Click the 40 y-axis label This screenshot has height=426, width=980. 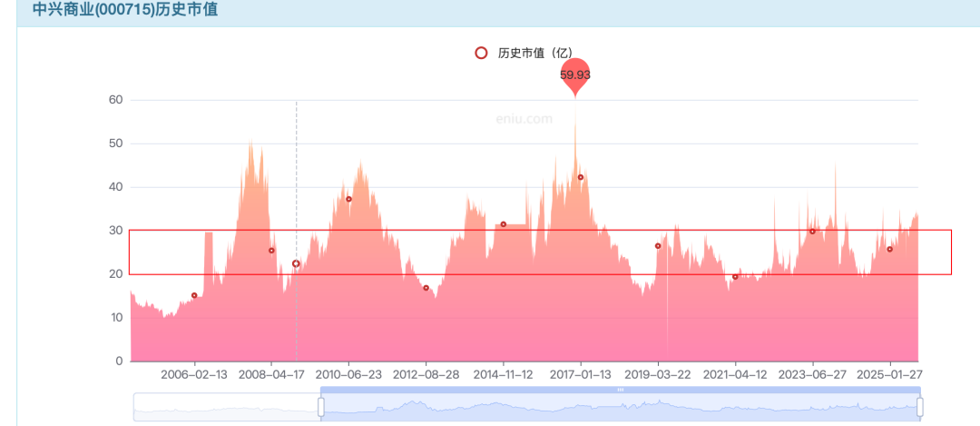(116, 187)
